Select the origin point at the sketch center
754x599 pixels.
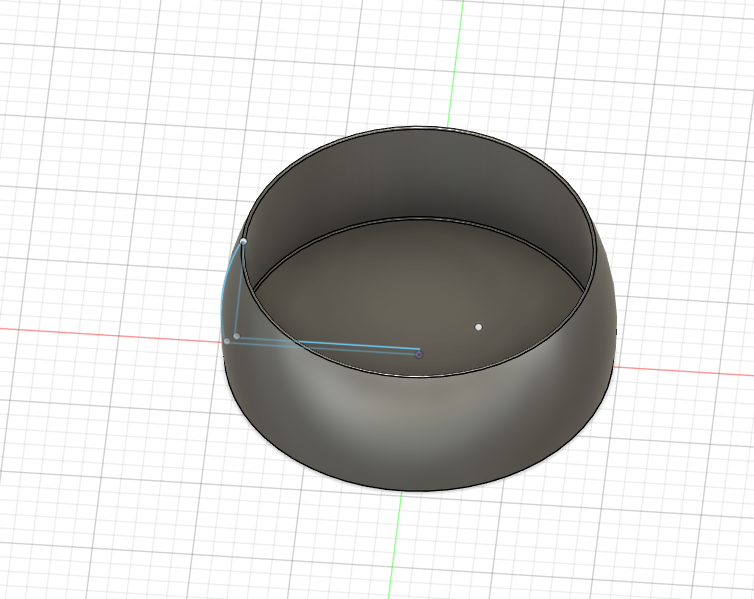pos(419,354)
